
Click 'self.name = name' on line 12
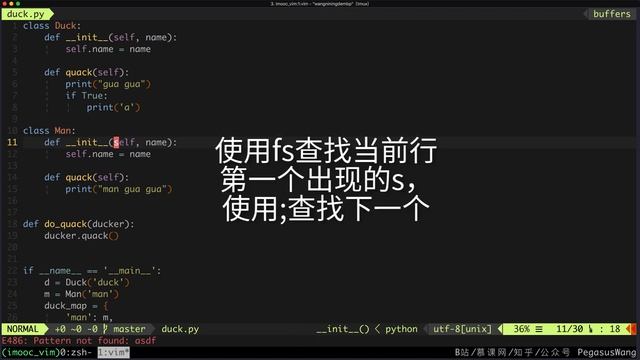[108, 154]
